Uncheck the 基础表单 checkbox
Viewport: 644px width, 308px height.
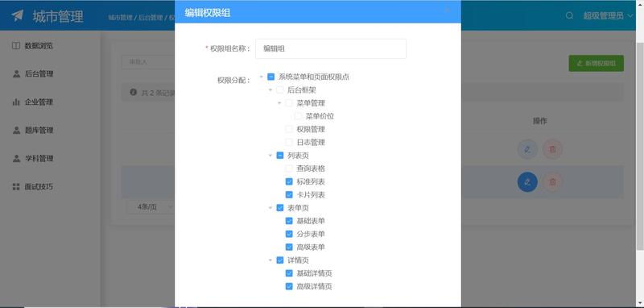(289, 221)
